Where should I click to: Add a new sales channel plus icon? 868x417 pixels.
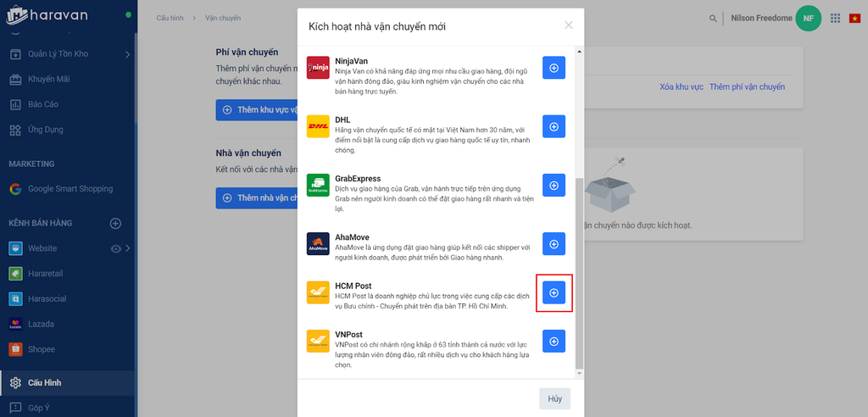[x=115, y=223]
